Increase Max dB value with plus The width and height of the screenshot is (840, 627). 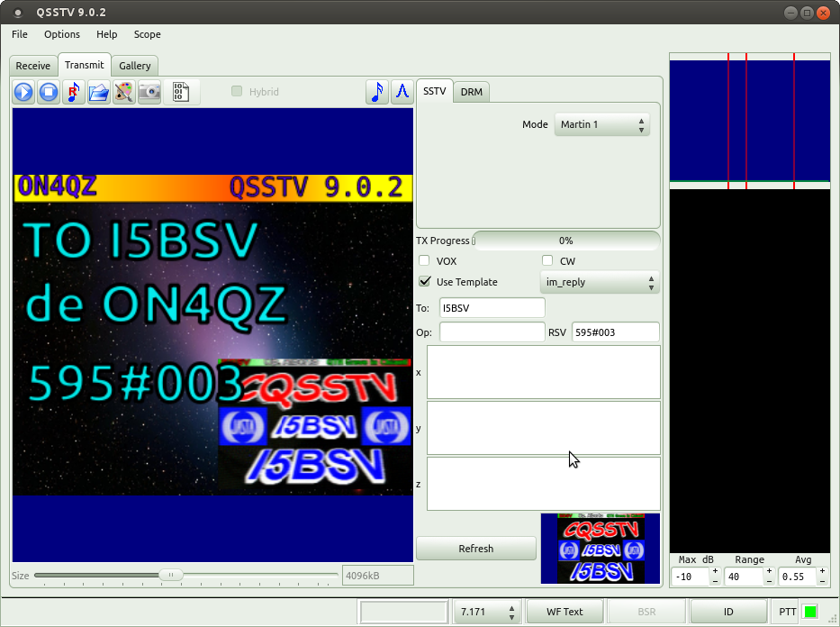[x=715, y=571]
